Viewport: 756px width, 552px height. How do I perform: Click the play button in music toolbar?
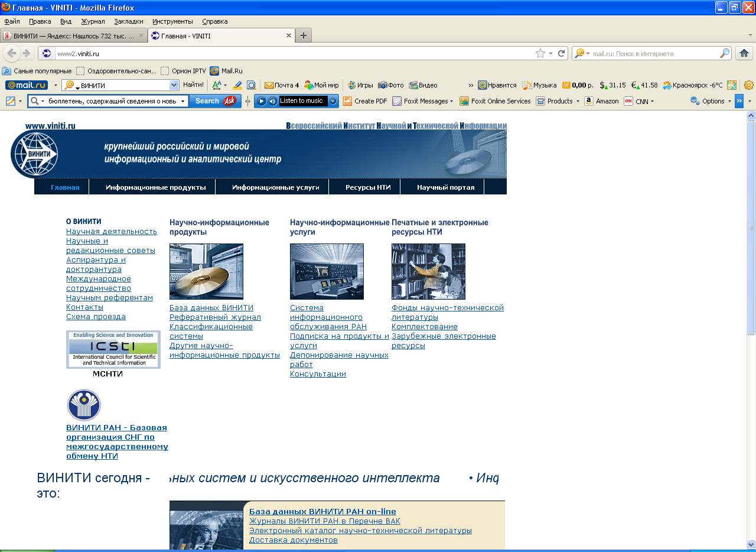coord(262,101)
